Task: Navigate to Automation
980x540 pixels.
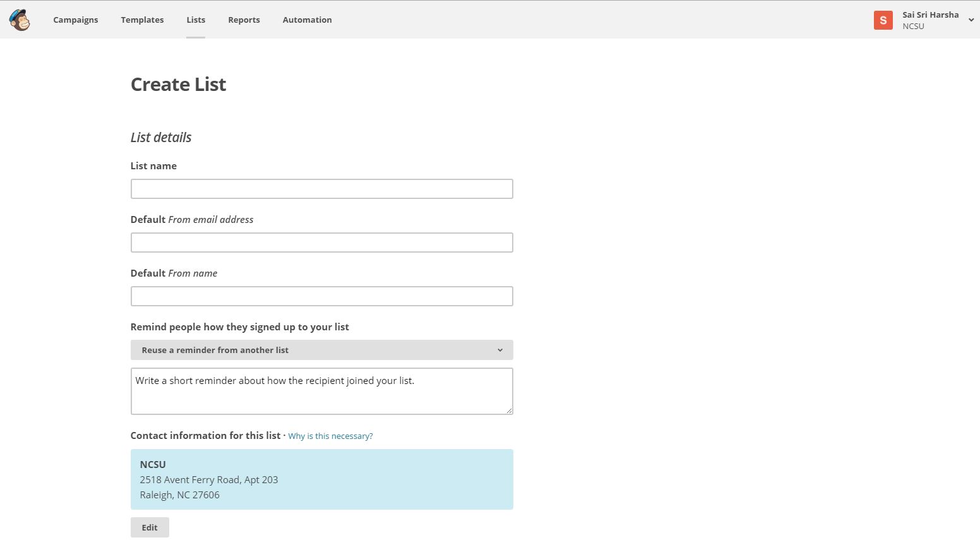Action: coord(307,20)
